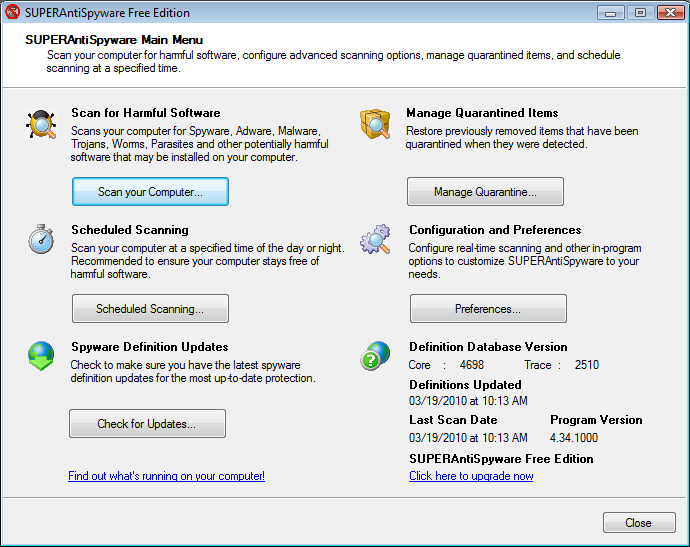Open the Scheduled Scanning settings
Screen dimensions: 690x547
pos(150,309)
